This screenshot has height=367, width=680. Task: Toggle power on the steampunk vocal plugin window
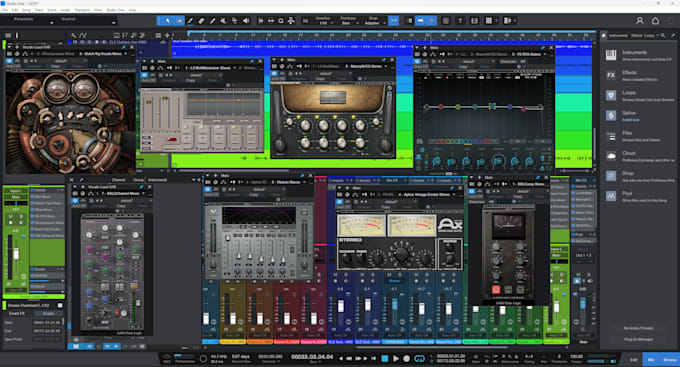click(x=9, y=61)
